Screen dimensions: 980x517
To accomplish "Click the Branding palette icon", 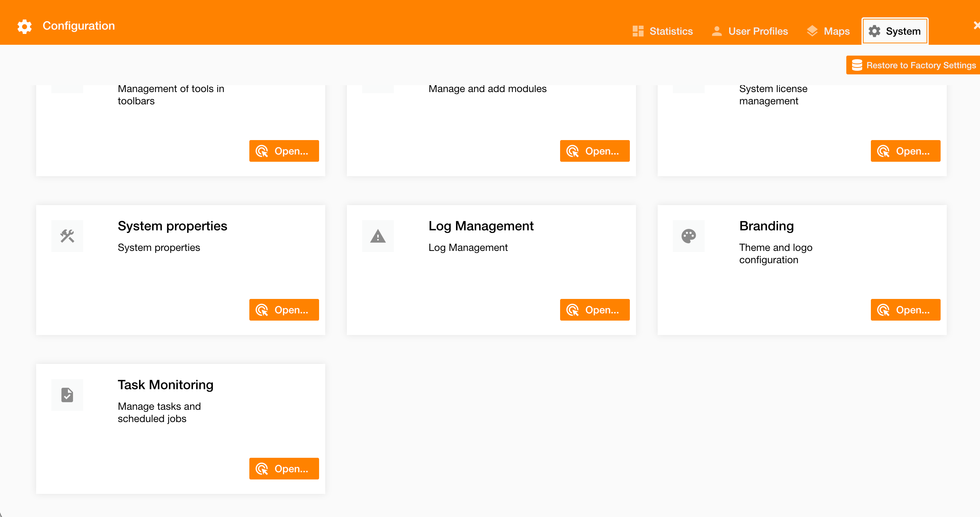I will pyautogui.click(x=689, y=236).
